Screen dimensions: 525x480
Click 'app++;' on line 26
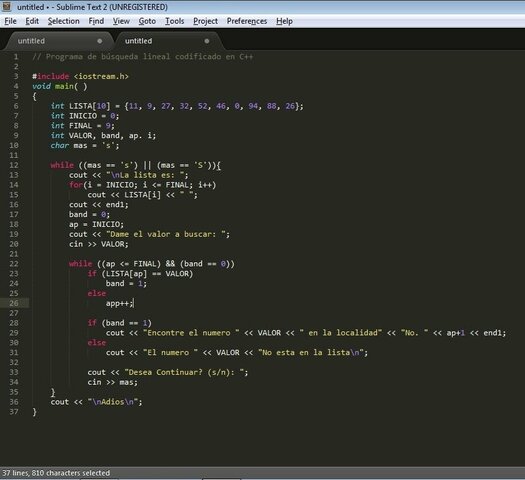(120, 304)
